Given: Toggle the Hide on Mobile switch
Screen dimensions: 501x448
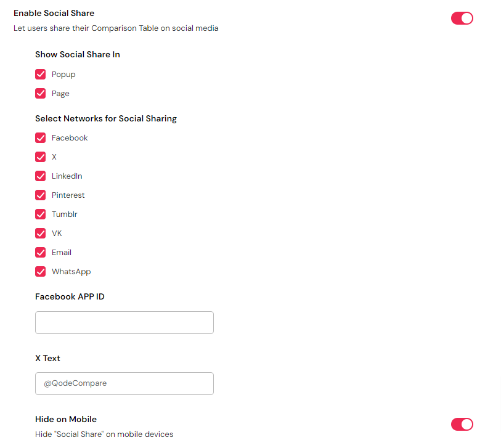Looking at the screenshot, I should 462,424.
